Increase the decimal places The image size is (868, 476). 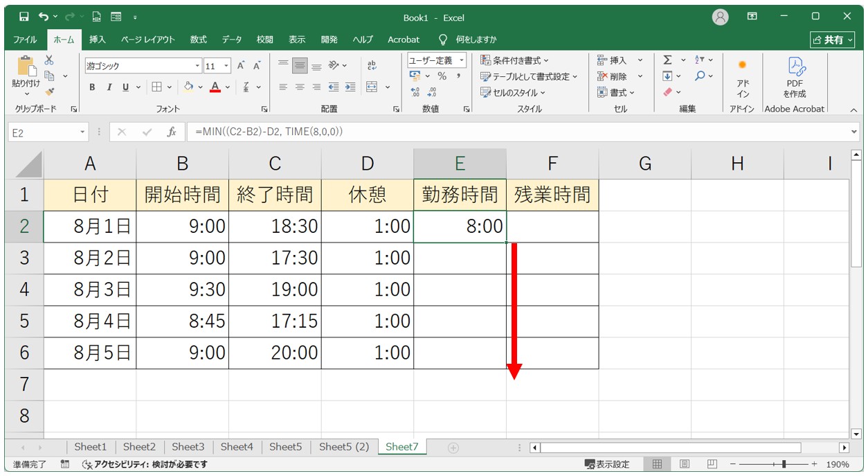point(415,91)
